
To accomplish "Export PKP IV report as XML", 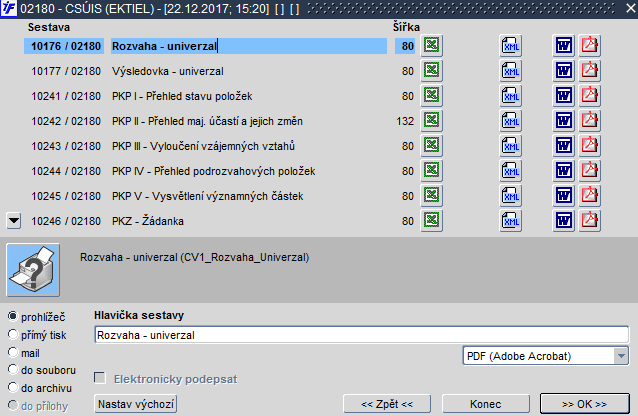I will 511,171.
